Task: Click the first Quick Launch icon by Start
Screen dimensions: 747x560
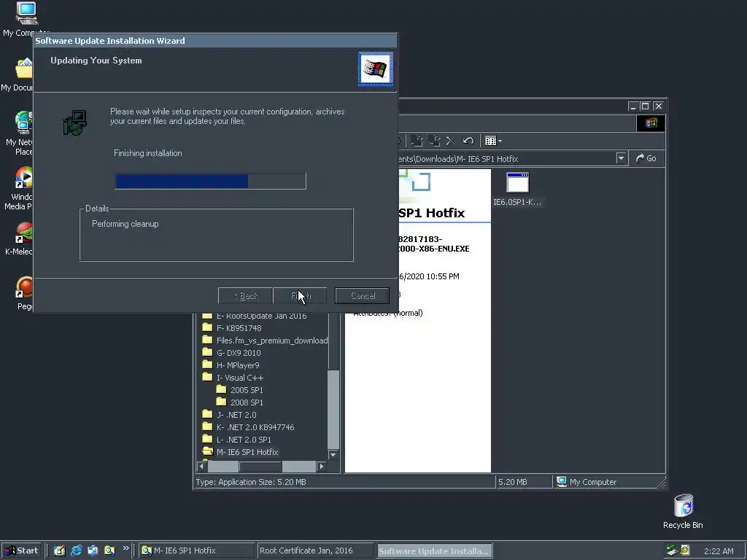Action: (x=59, y=551)
